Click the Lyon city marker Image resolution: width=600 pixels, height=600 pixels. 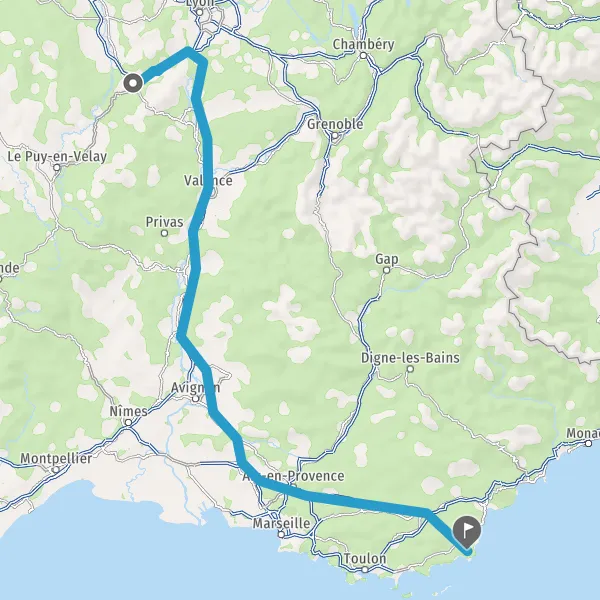click(x=199, y=12)
